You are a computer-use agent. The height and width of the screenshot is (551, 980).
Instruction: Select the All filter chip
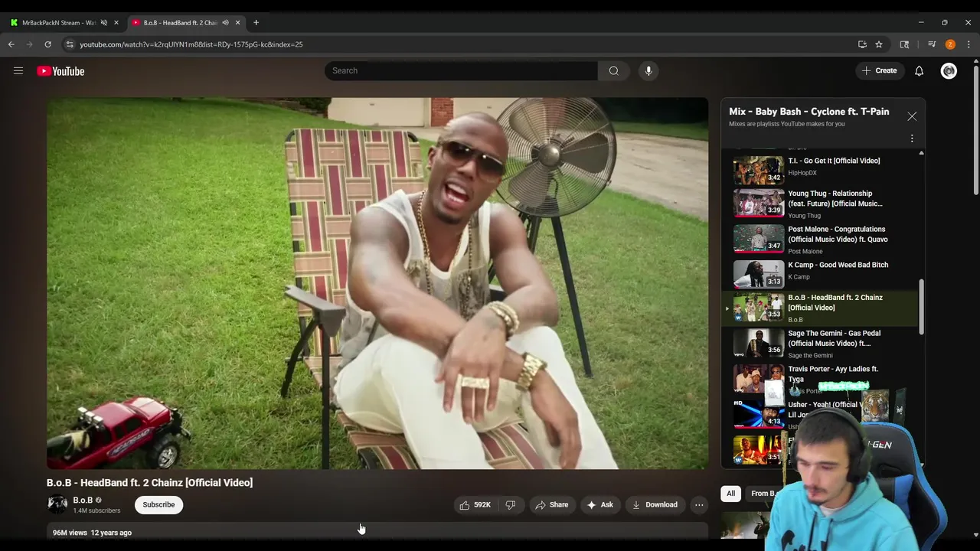730,494
